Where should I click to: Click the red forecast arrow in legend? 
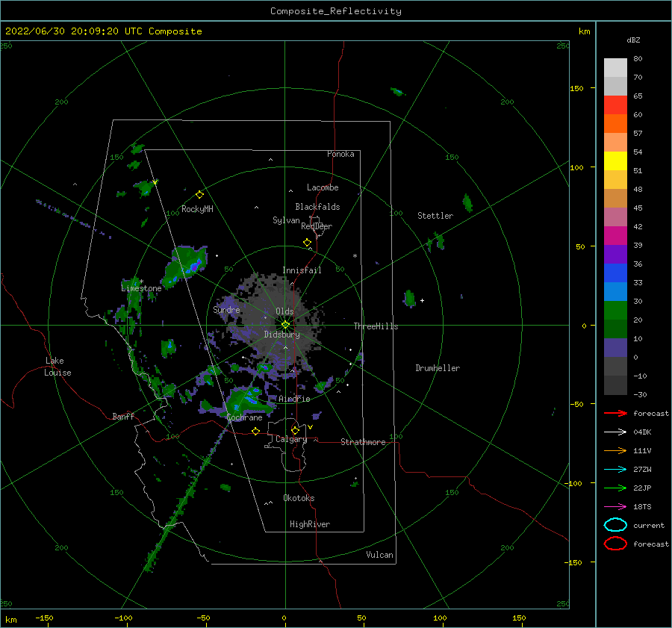click(x=615, y=413)
